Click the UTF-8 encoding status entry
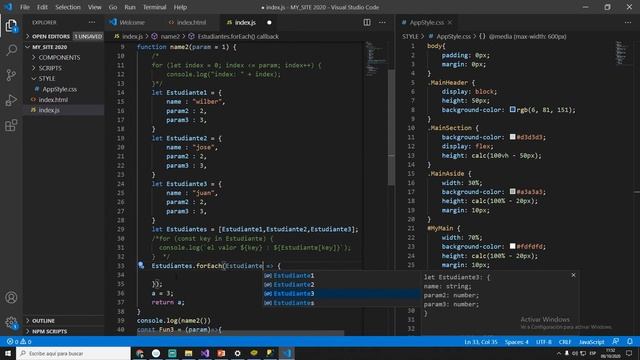The width and height of the screenshot is (640, 360). [544, 342]
